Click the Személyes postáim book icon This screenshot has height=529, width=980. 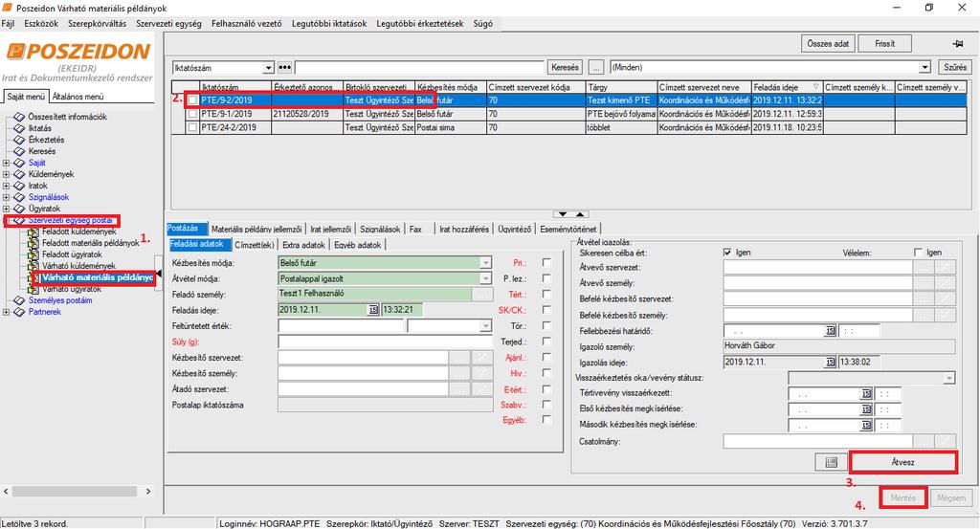(19, 300)
